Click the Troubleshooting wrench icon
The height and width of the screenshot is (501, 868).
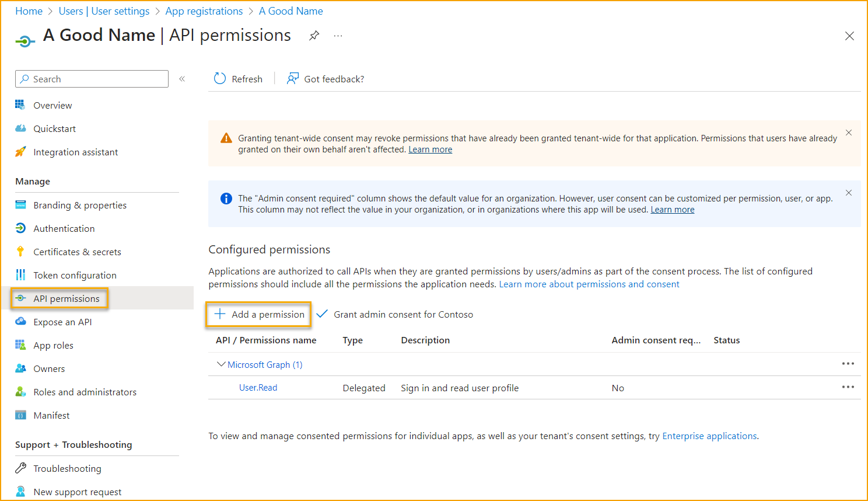[20, 468]
